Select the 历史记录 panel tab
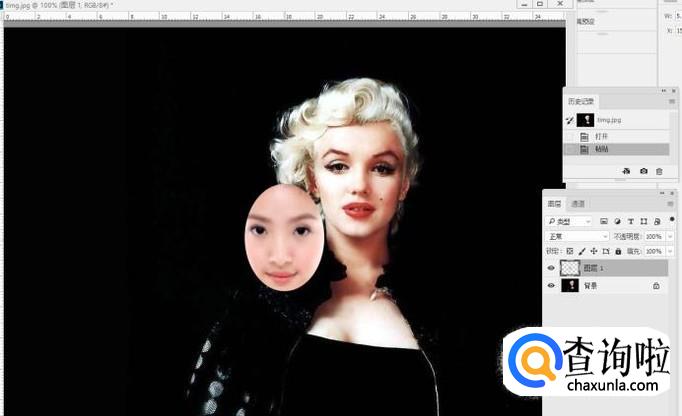 coord(581,101)
